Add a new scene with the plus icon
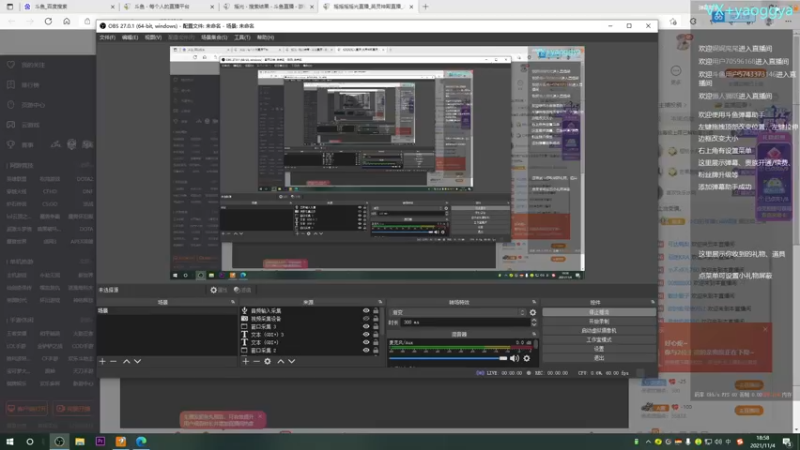Screen dimensions: 800x450 pyautogui.click(x=102, y=361)
